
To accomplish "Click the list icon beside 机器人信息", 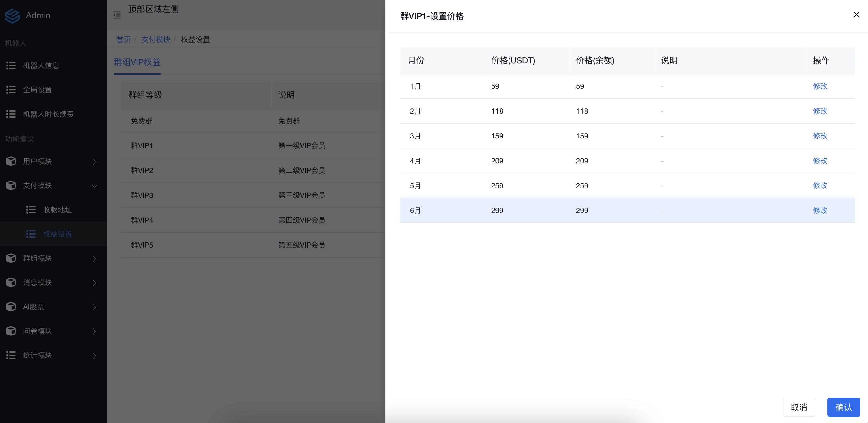I will point(11,66).
